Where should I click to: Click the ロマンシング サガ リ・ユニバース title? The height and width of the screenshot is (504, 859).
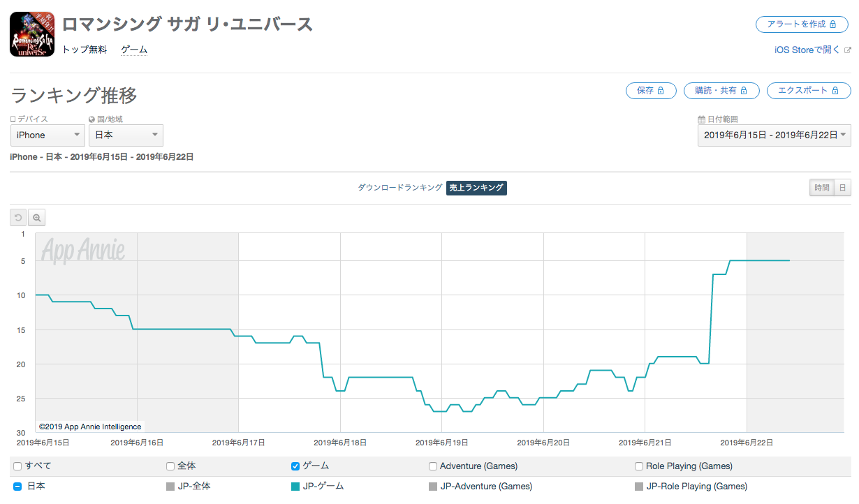point(187,24)
